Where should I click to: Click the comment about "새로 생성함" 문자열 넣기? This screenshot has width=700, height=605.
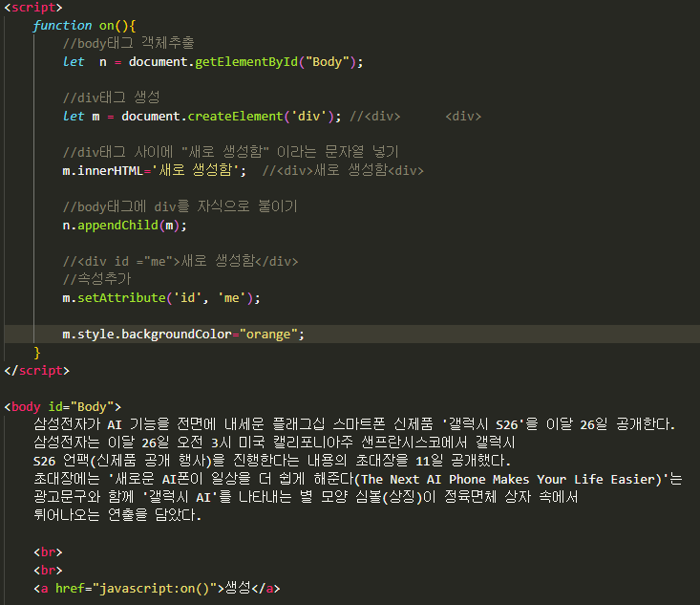coord(230,152)
